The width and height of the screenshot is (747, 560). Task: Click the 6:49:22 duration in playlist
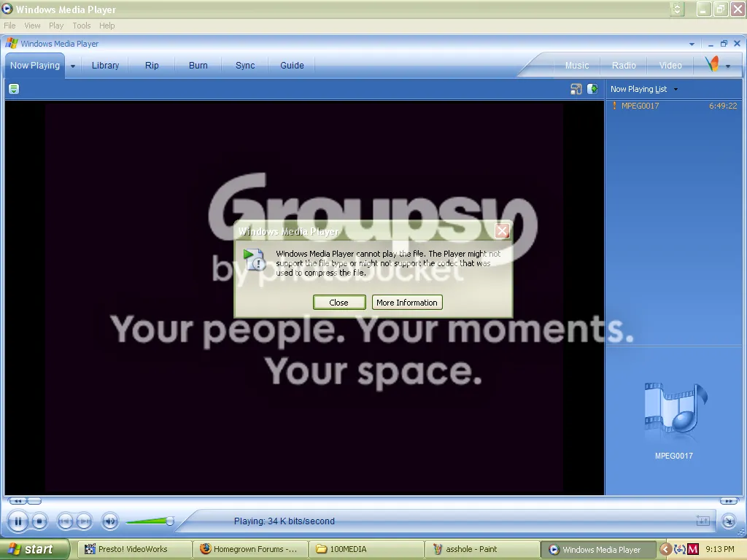tap(723, 106)
